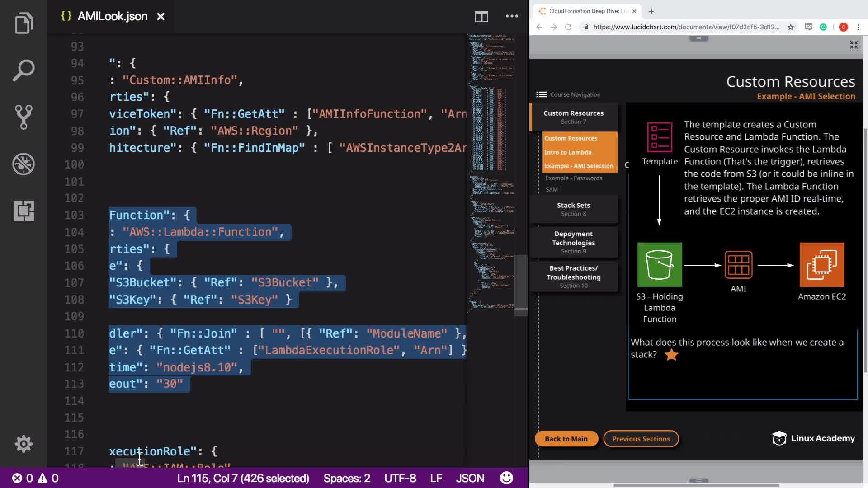
Task: Click the feedback smiley icon
Action: [x=506, y=478]
